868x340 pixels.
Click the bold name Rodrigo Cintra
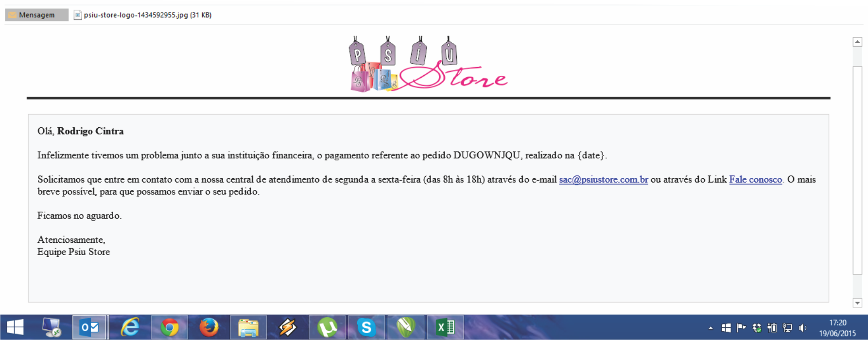[x=90, y=131]
